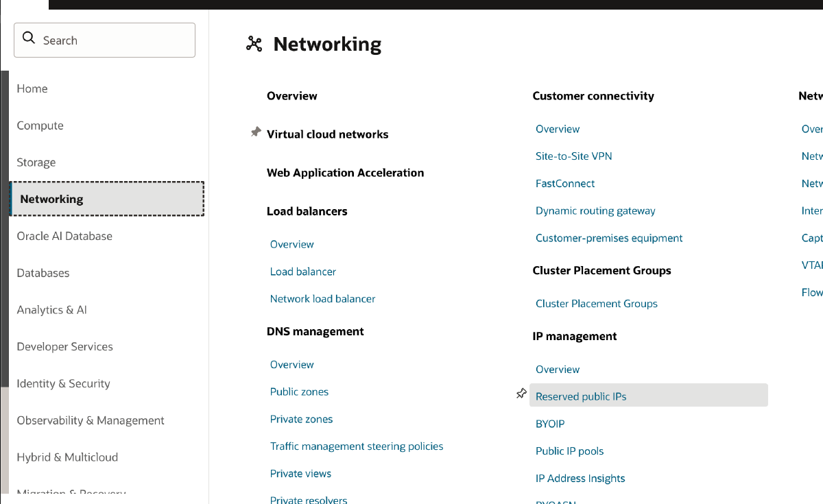Screen dimensions: 823x504
Task: Open the Databases category
Action: point(43,273)
